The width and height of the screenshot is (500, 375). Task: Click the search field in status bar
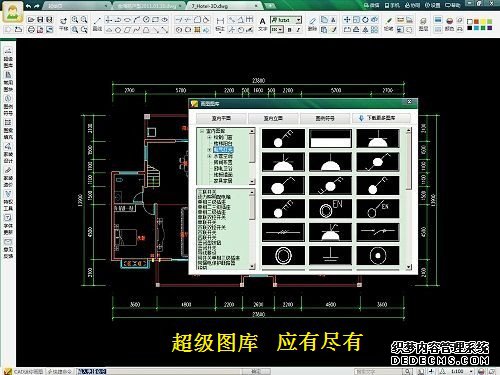click(379, 371)
